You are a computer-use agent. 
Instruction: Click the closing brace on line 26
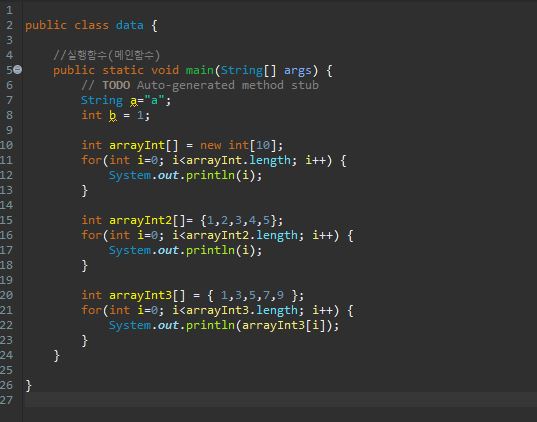click(28, 385)
